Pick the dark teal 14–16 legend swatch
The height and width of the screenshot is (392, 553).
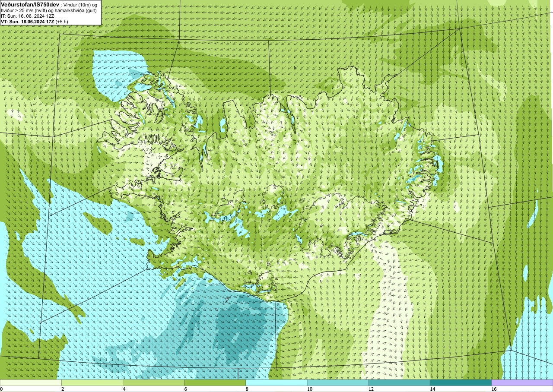[461, 383]
